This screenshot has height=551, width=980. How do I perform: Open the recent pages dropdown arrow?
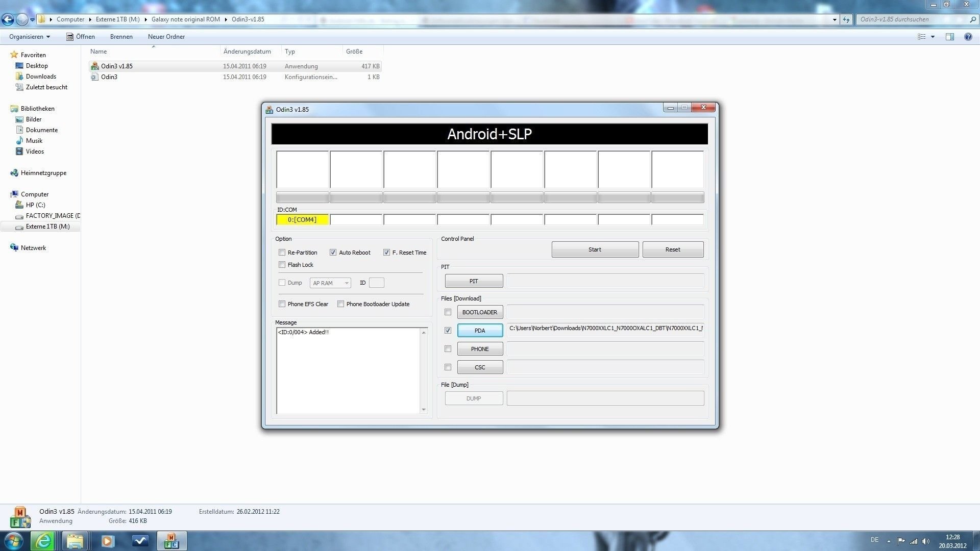click(32, 20)
